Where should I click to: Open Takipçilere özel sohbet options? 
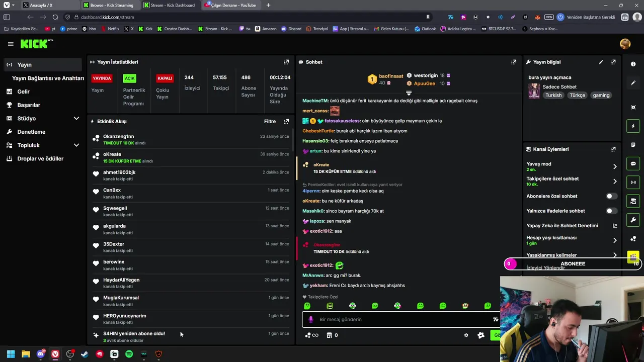[571, 181]
